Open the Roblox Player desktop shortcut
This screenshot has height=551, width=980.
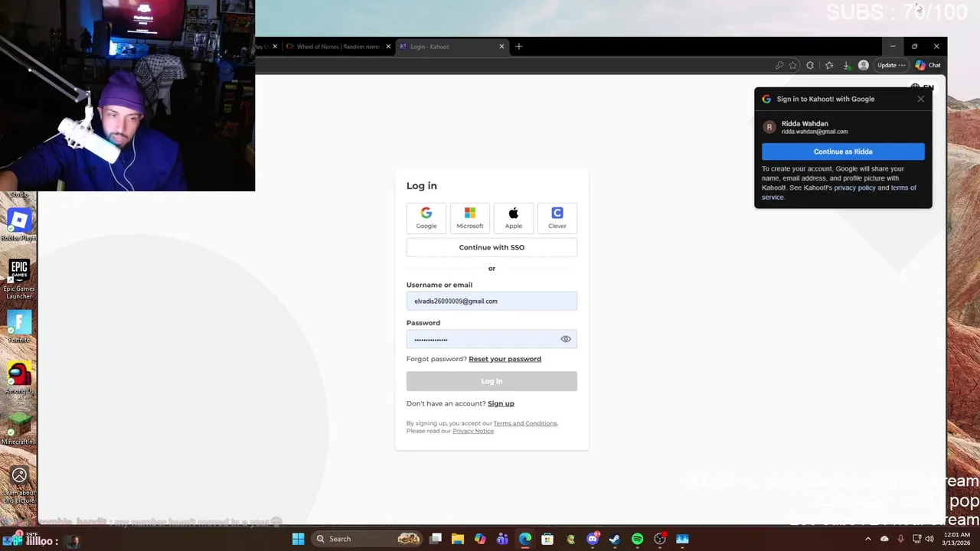pyautogui.click(x=19, y=225)
